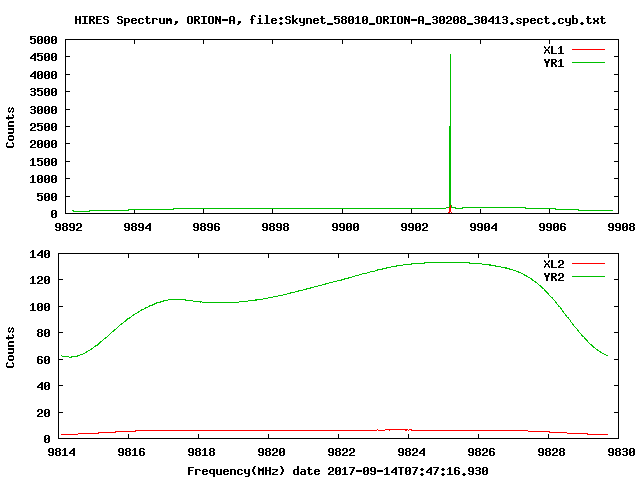This screenshot has width=640, height=480.
Task: Click the tall green spike near 9903 MHz
Action: pos(450,131)
